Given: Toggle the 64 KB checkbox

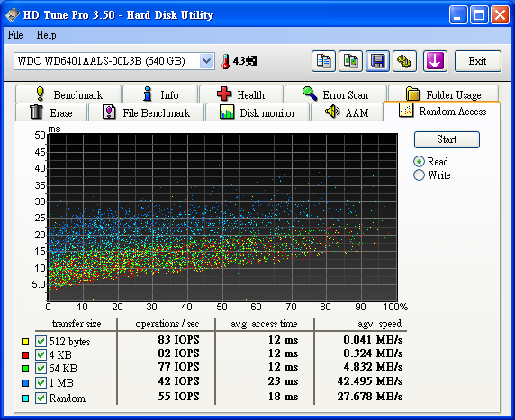Looking at the screenshot, I should click(41, 368).
